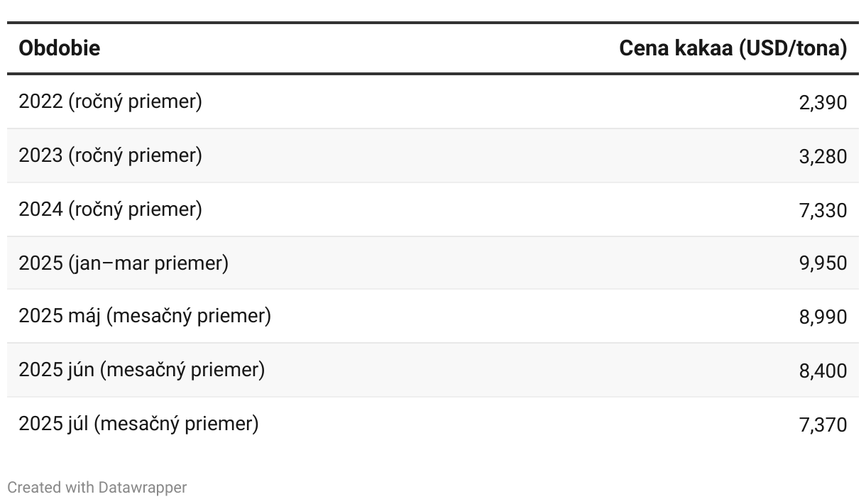The height and width of the screenshot is (504, 866).
Task: Select the 7,330 price value
Action: click(x=823, y=210)
